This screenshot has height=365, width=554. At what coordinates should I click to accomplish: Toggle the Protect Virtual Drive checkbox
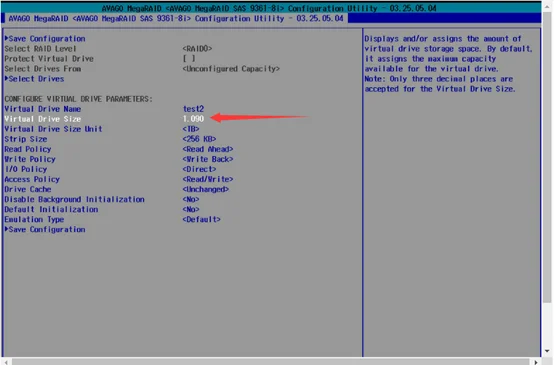click(x=189, y=59)
